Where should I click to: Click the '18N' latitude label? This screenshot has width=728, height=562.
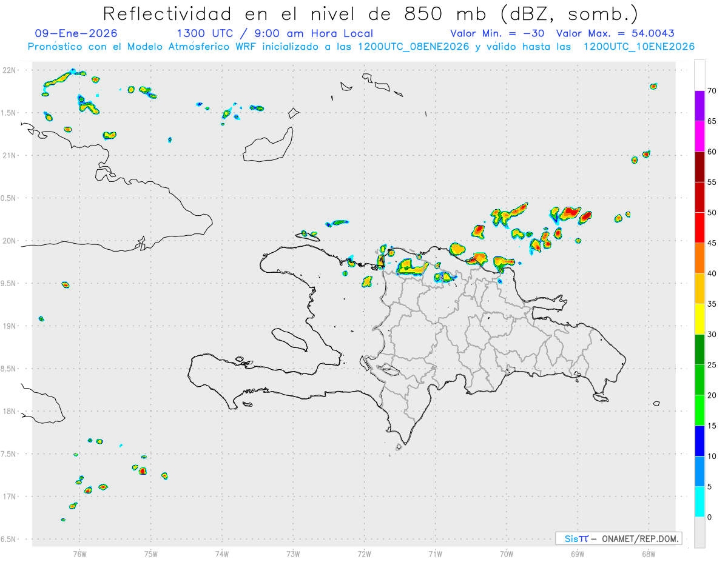tap(9, 411)
